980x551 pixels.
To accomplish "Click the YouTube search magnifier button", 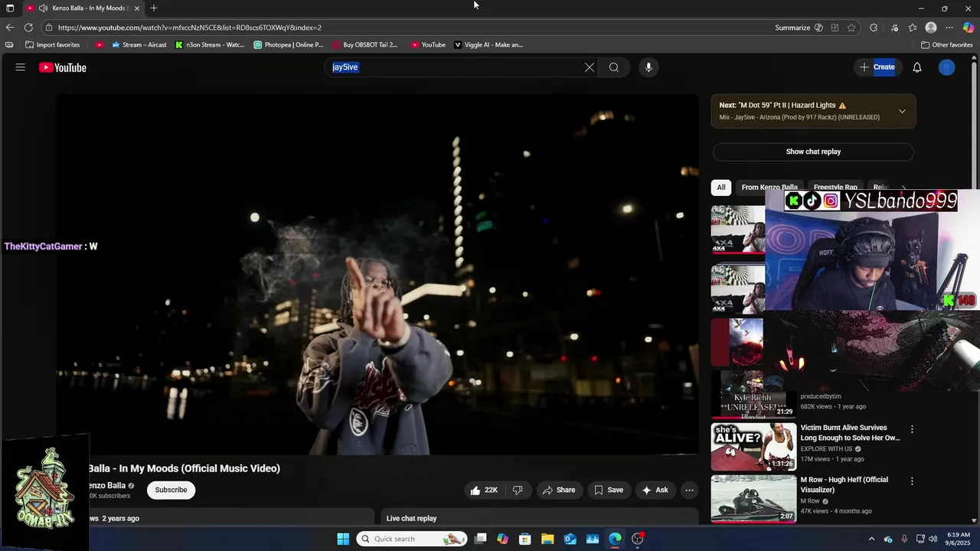I will click(614, 67).
